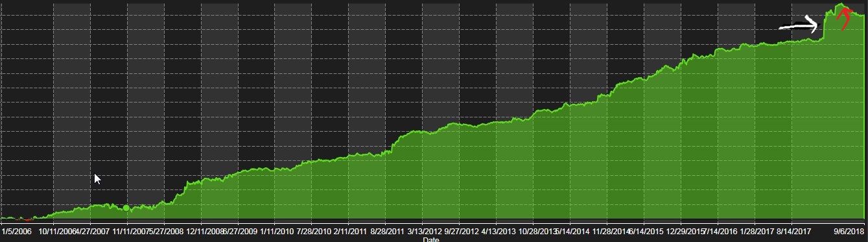The height and width of the screenshot is (242, 868).
Task: Select the 5/27/2008 date label
Action: (166, 231)
